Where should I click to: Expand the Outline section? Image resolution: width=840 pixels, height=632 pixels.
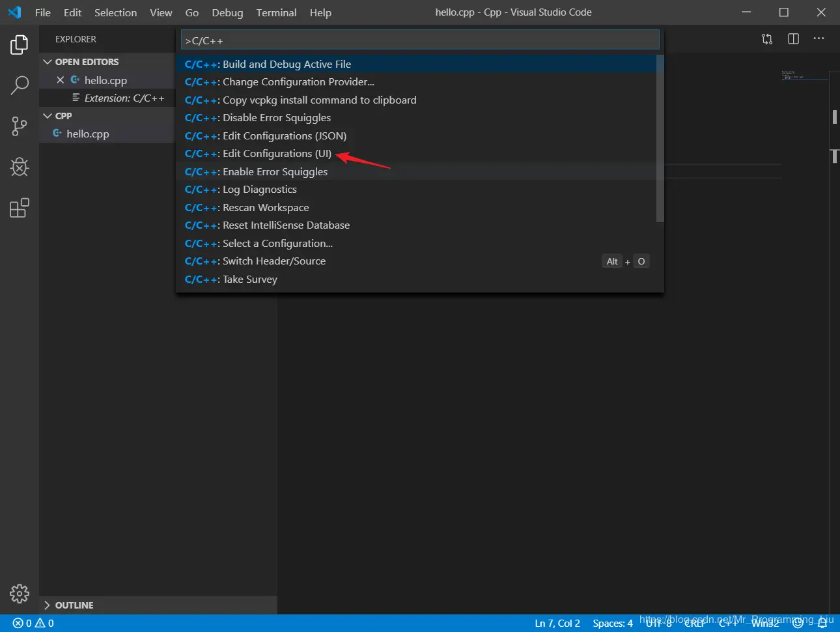(158, 605)
